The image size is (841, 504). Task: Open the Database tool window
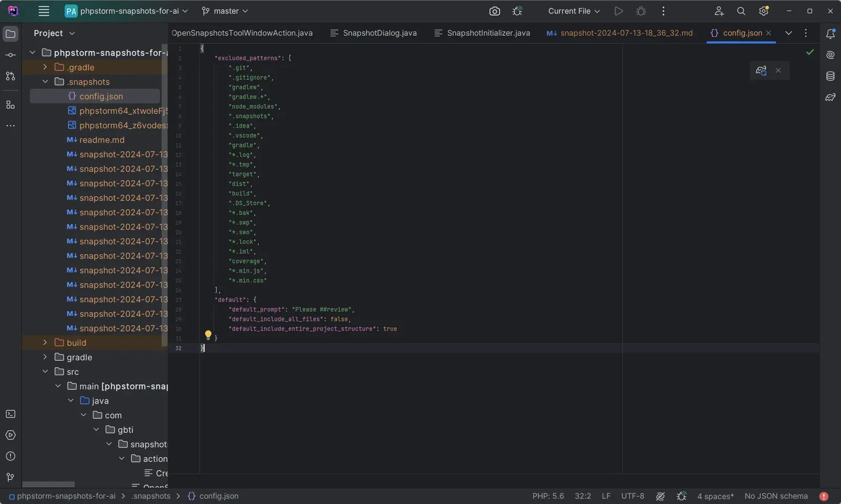tap(830, 76)
